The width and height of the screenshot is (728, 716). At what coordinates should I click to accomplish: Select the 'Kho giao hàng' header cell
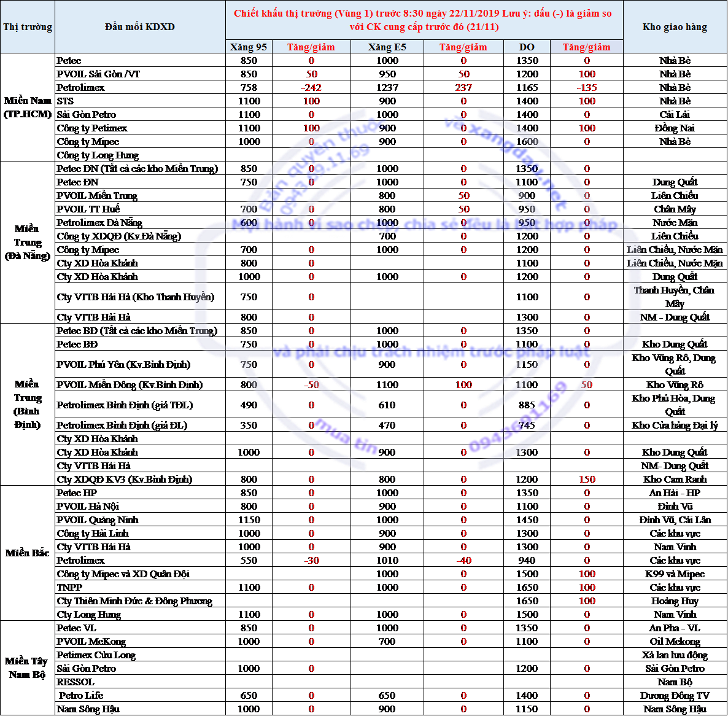pyautogui.click(x=675, y=27)
